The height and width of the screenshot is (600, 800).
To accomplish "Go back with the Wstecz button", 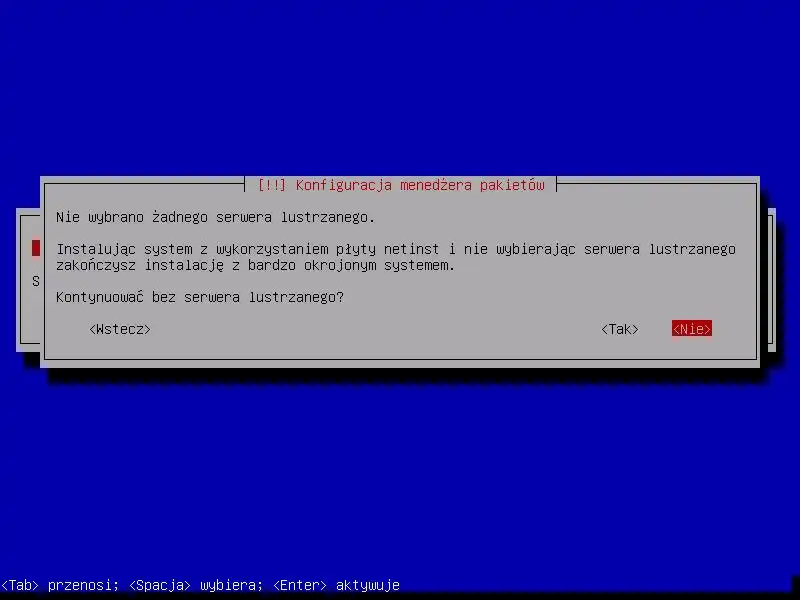I will (120, 329).
